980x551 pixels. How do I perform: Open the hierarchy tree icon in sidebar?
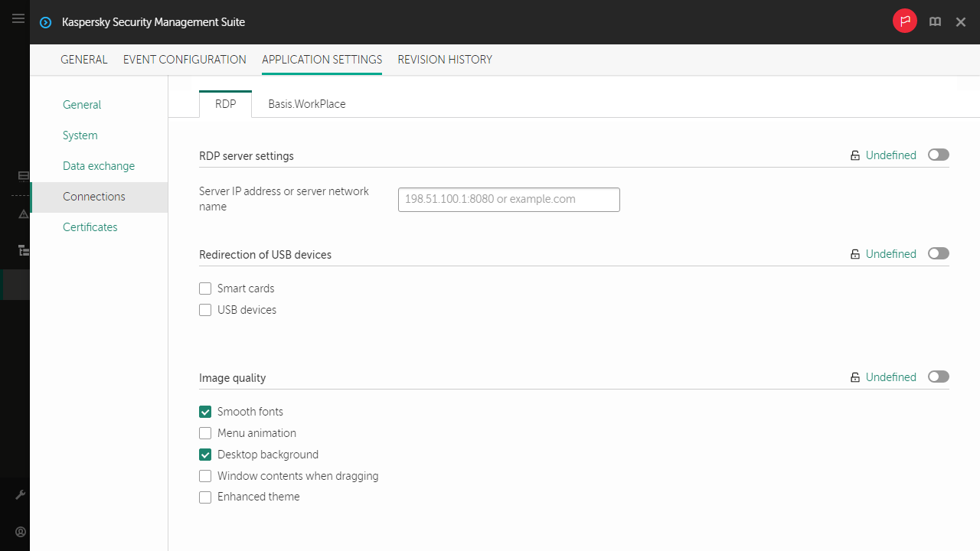21,250
